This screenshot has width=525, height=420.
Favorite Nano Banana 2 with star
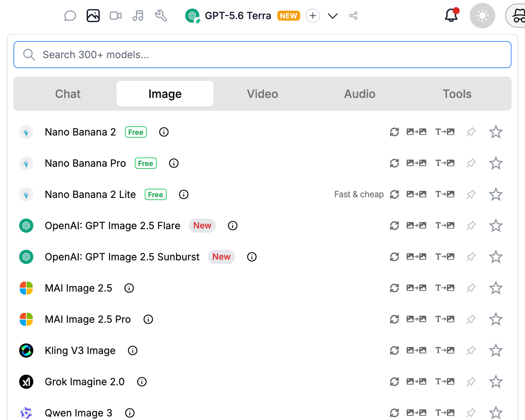tap(496, 132)
